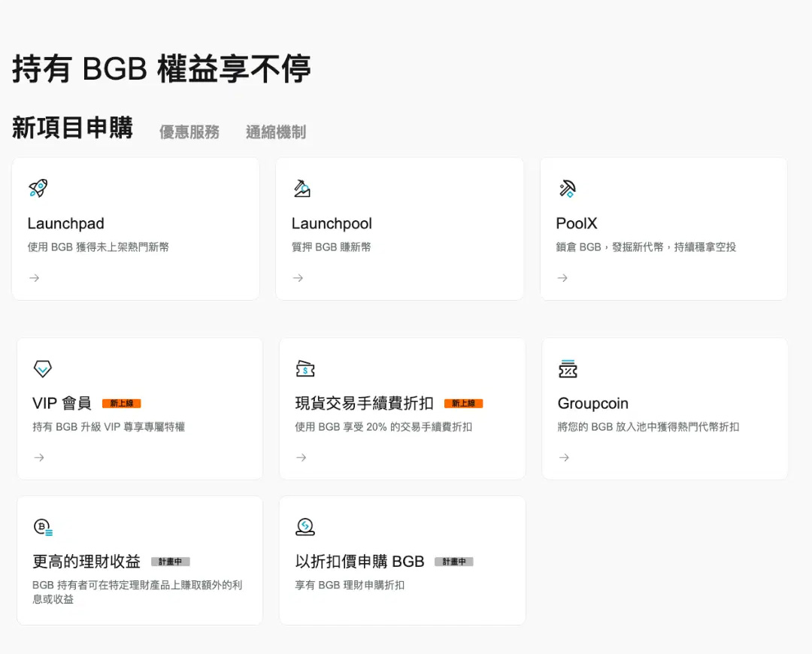Image resolution: width=812 pixels, height=654 pixels.
Task: Click the PoolX pickaxe icon
Action: (x=567, y=188)
